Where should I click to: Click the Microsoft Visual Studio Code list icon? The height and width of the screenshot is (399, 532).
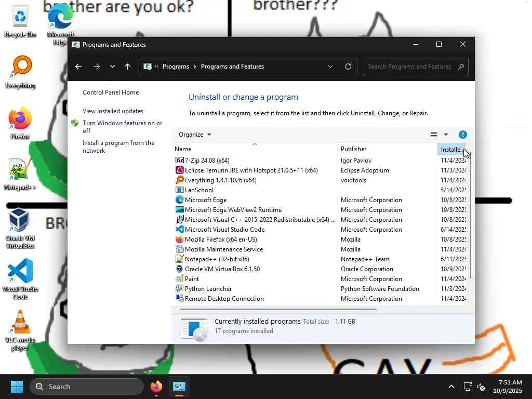(x=179, y=229)
